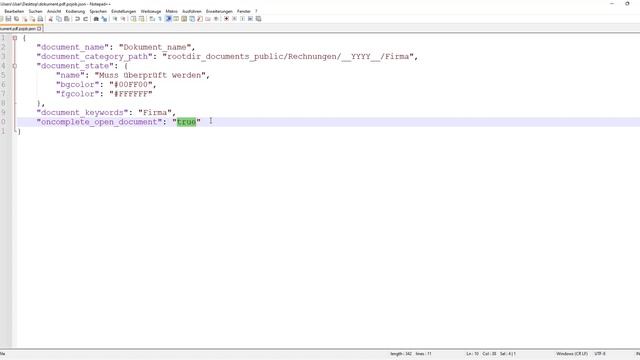Image resolution: width=640 pixels, height=360 pixels.
Task: Open Folder as Workspace icon
Action: point(208,19)
